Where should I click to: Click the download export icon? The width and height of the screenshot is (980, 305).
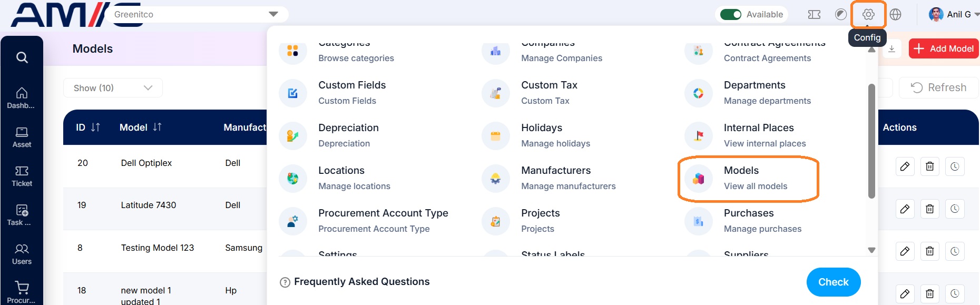[x=892, y=48]
